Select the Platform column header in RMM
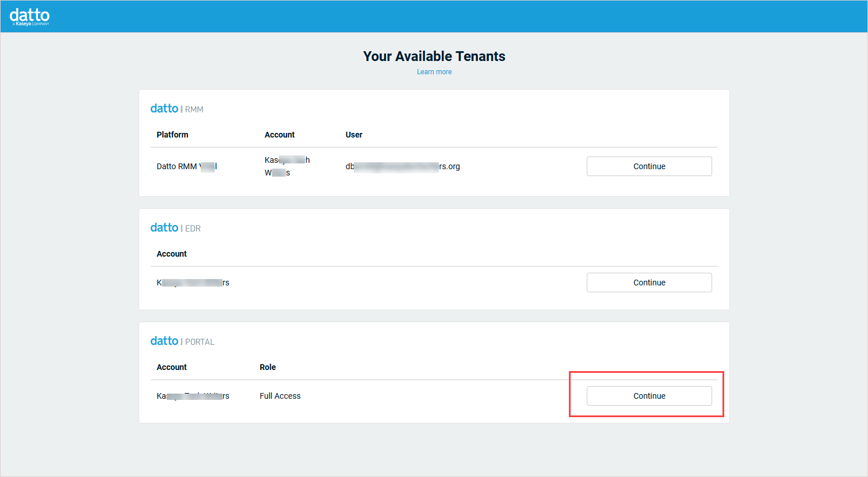This screenshot has height=477, width=868. tap(173, 135)
